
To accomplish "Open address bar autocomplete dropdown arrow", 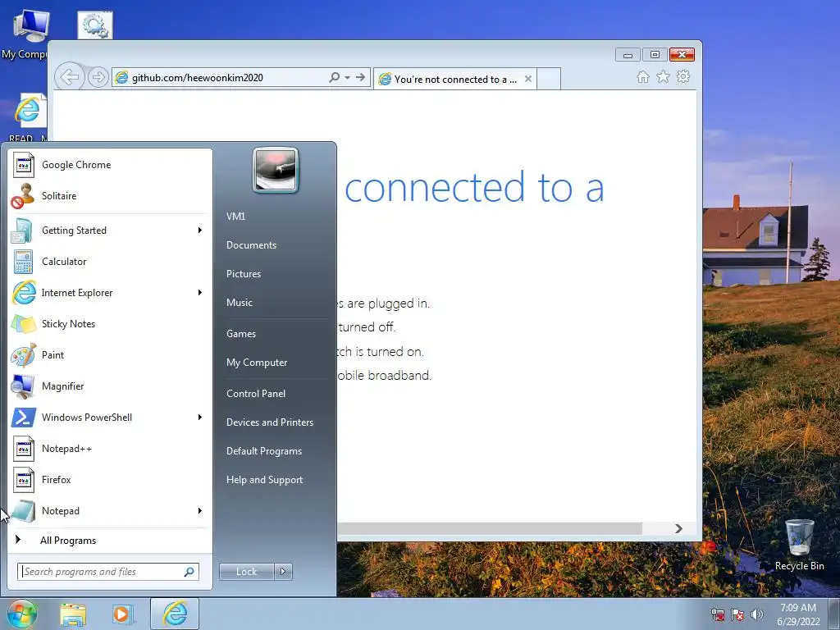I will point(347,78).
